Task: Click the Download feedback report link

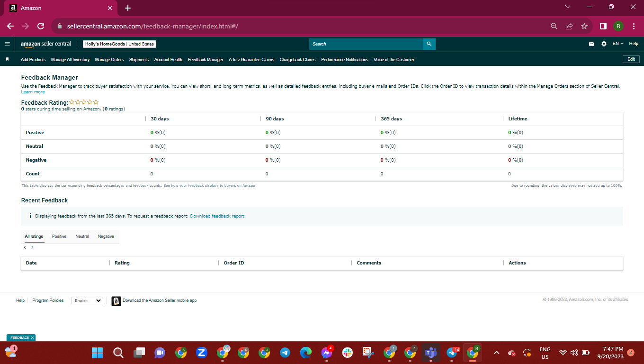Action: (217, 216)
